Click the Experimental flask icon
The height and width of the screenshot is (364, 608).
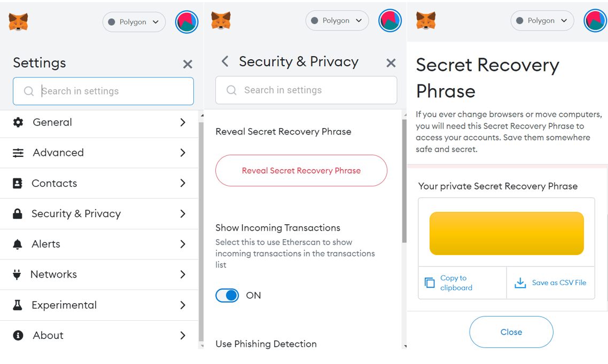click(x=18, y=305)
